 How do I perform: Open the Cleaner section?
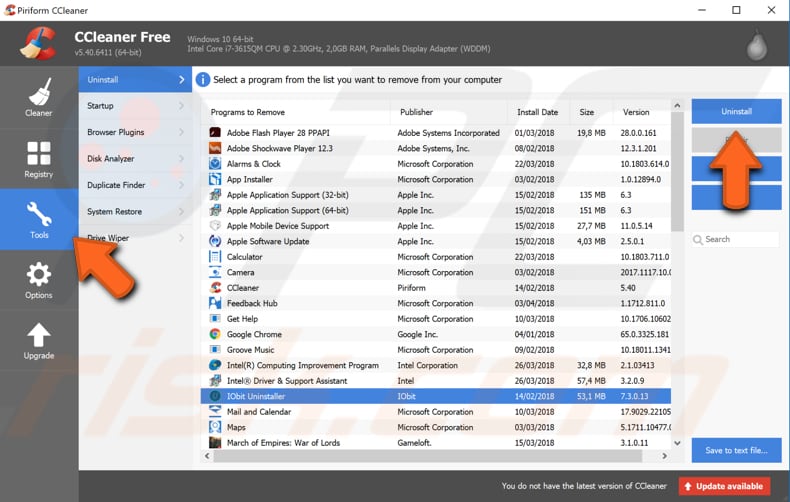[x=39, y=97]
